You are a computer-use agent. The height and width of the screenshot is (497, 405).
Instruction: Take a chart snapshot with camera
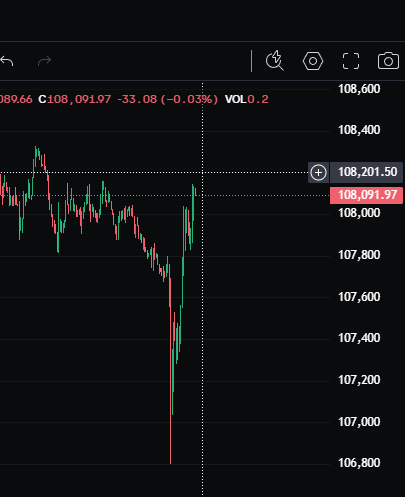point(388,61)
